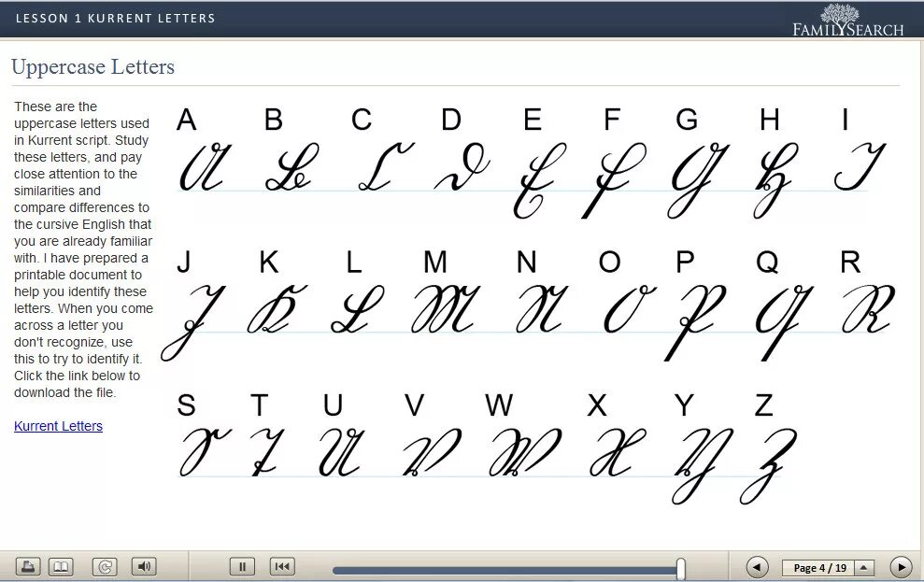Click the Kurrent script letter under Y
The image size is (924, 582).
point(703,465)
